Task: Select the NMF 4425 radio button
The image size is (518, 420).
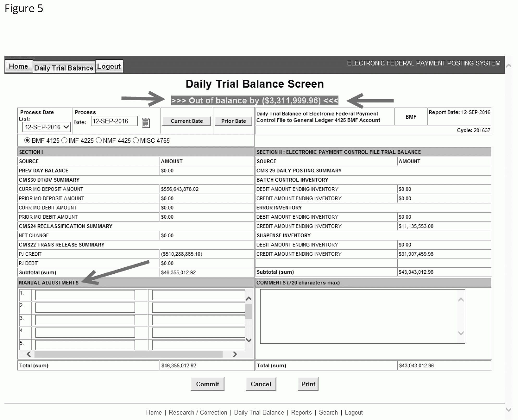Action: click(x=98, y=141)
